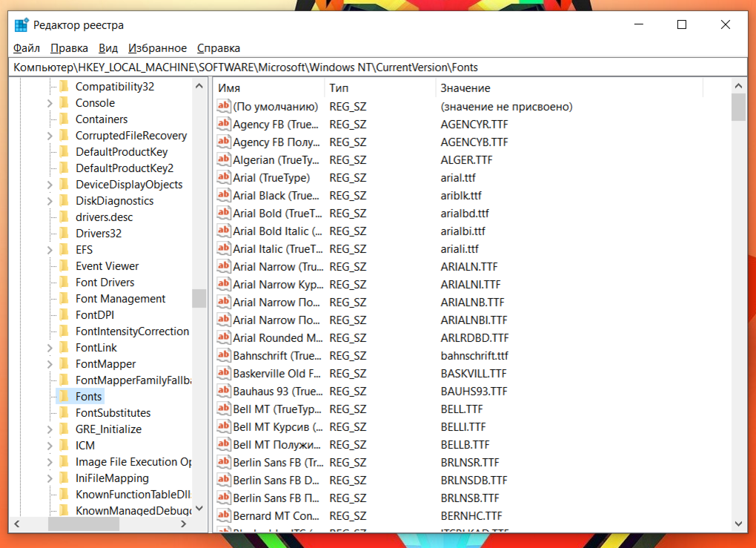Sort values by the Тип column header

point(380,88)
